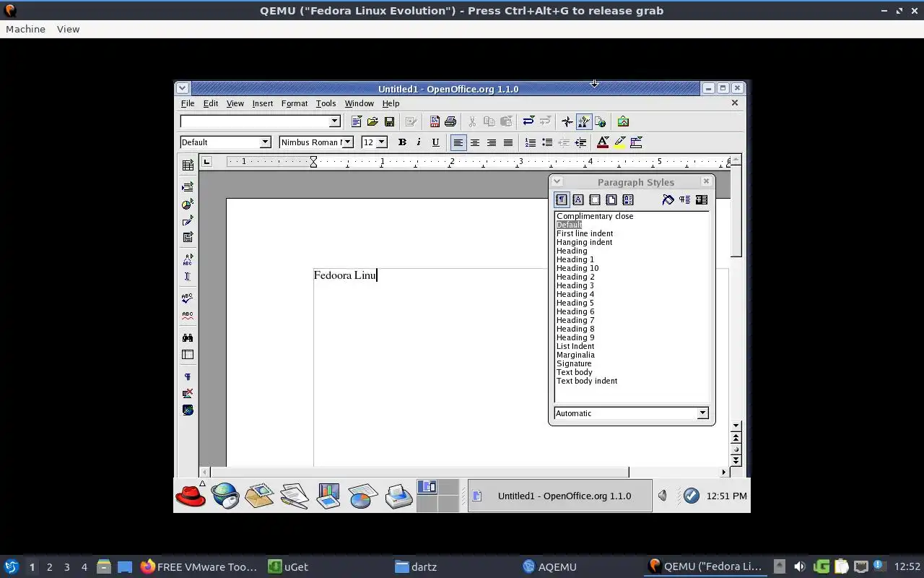
Task: Toggle AutoSpellcheck wavy ABC icon
Action: pos(188,315)
